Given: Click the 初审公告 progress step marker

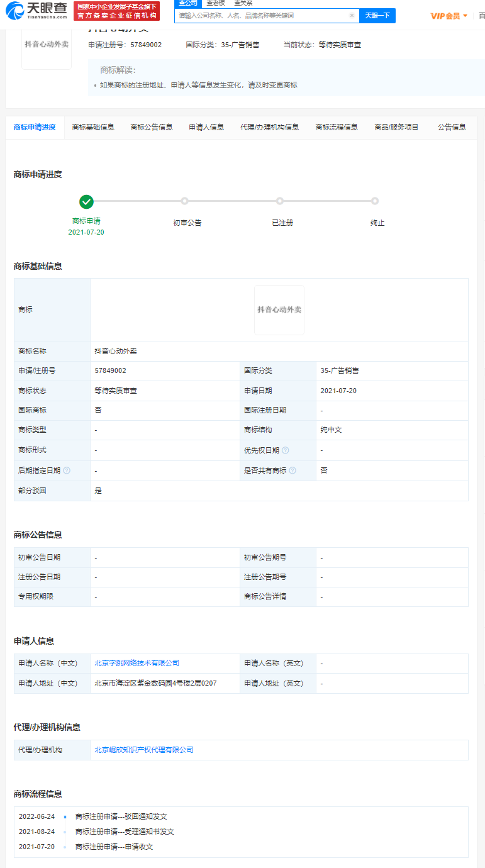Looking at the screenshot, I should click(185, 201).
